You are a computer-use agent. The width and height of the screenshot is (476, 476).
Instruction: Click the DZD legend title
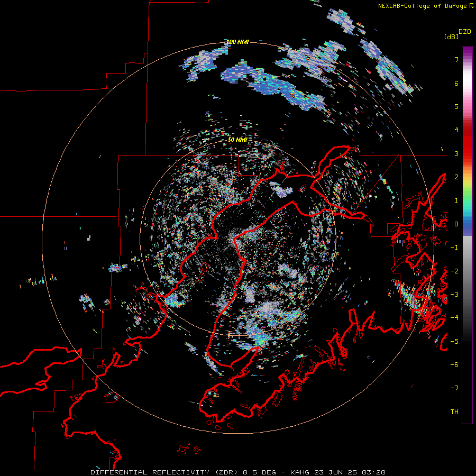coord(465,32)
